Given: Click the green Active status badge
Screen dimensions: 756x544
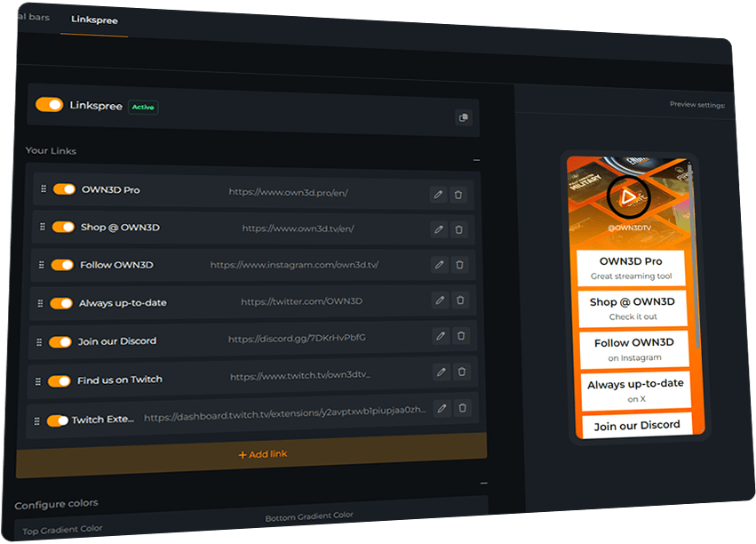Looking at the screenshot, I should [x=143, y=107].
